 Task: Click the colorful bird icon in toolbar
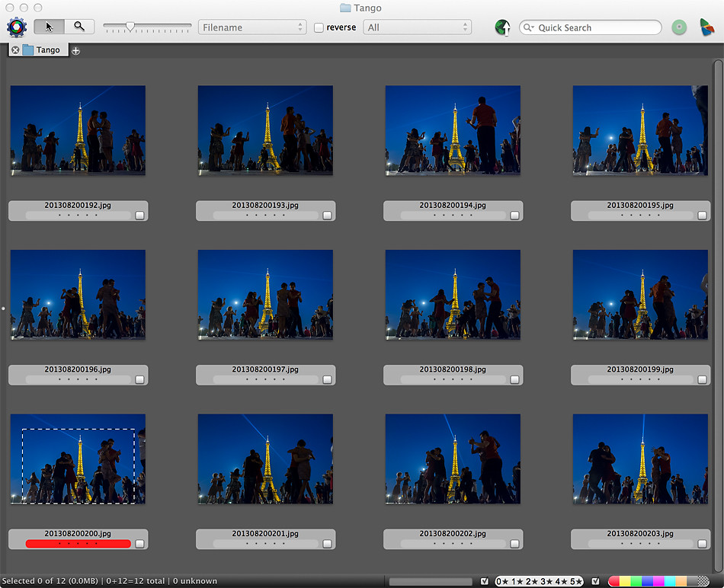click(706, 27)
